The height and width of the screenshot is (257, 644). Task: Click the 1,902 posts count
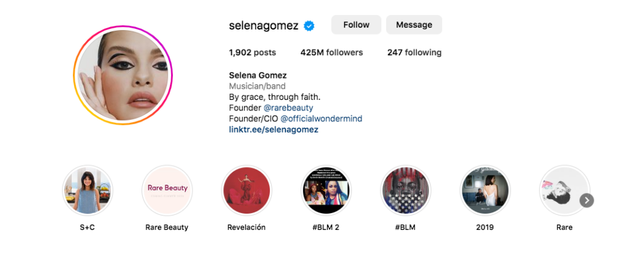point(253,53)
